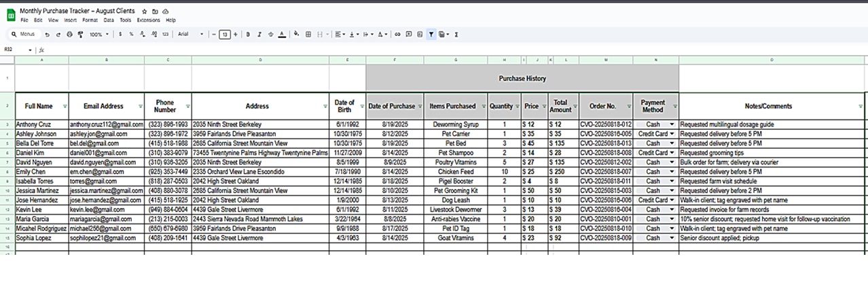
Task: Open the 100% zoom dropdown
Action: [x=98, y=34]
